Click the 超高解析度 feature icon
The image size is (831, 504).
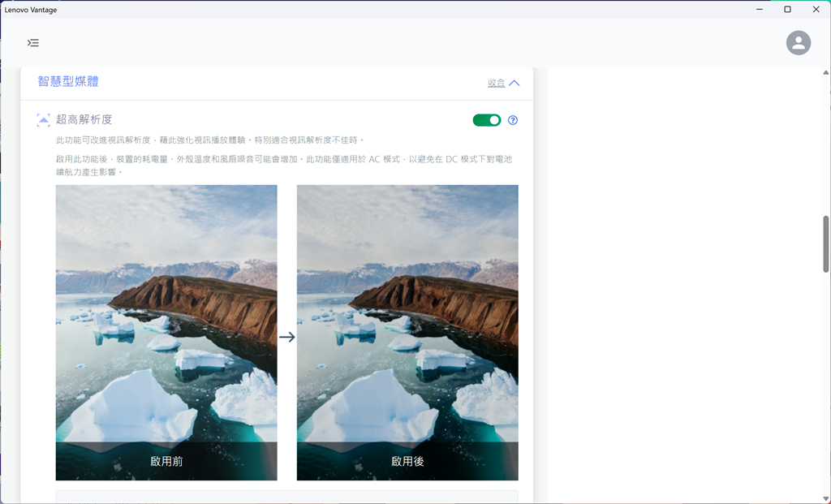(x=44, y=120)
